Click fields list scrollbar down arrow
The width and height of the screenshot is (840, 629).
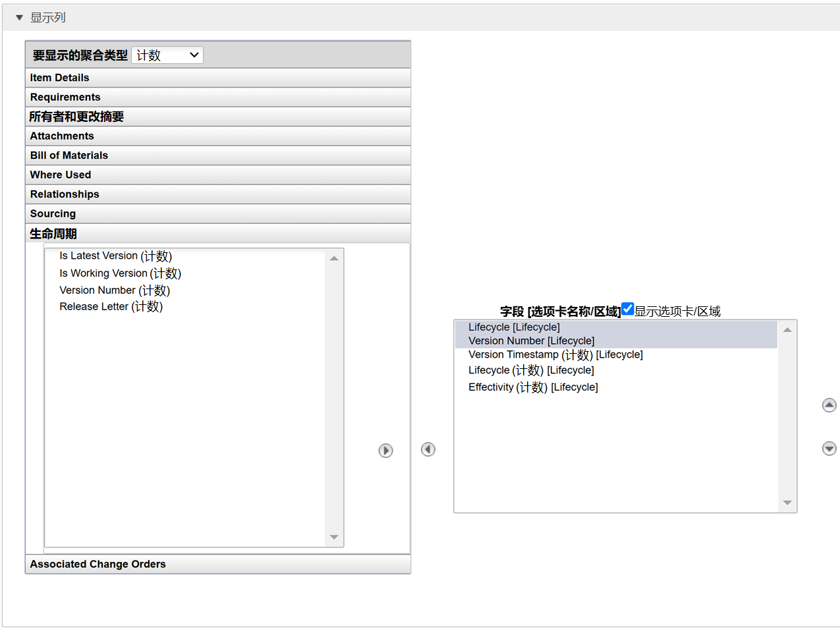point(787,503)
